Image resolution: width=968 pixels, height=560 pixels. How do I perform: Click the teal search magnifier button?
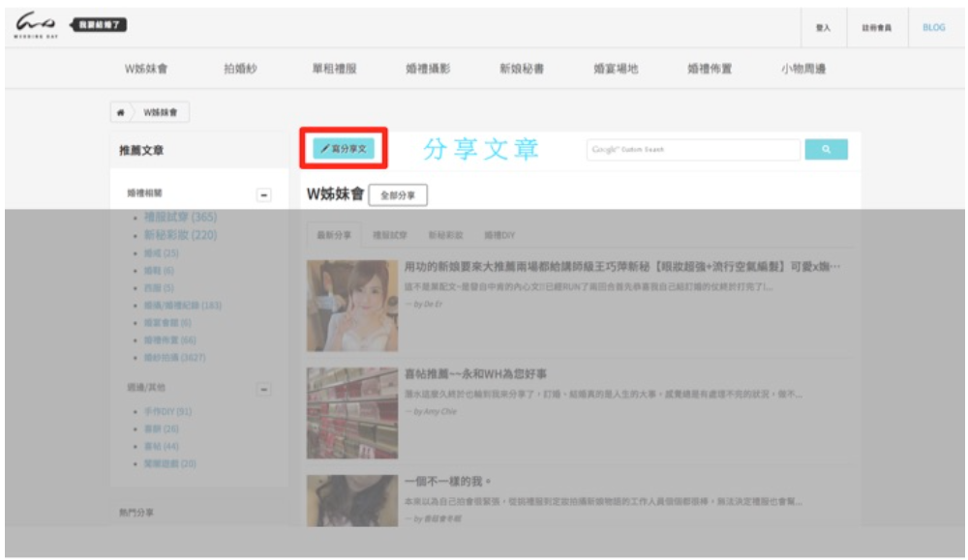tap(826, 149)
